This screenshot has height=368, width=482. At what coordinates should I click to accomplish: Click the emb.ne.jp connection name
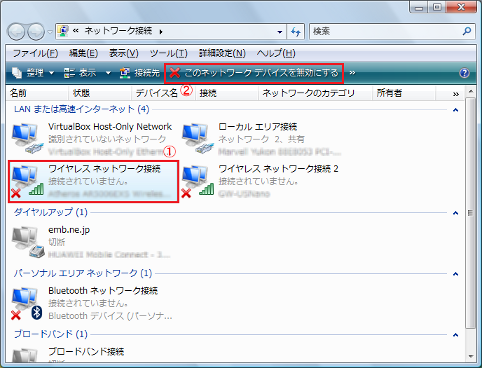tap(69, 230)
